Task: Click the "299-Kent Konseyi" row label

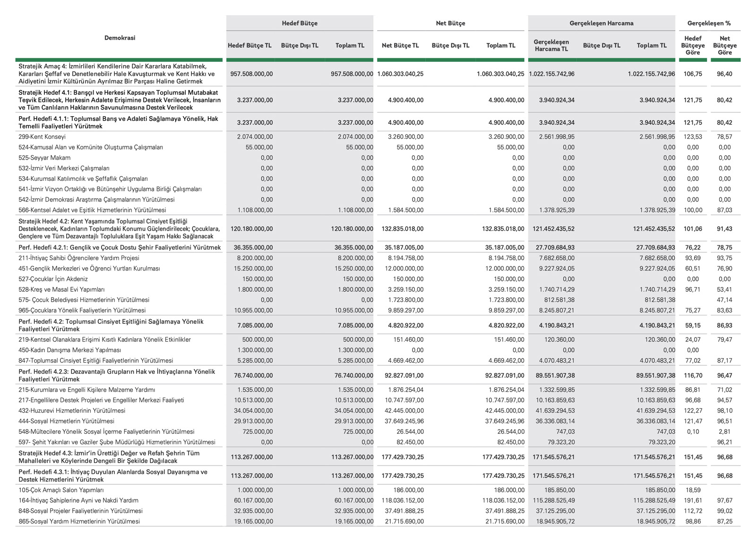Action: point(42,137)
